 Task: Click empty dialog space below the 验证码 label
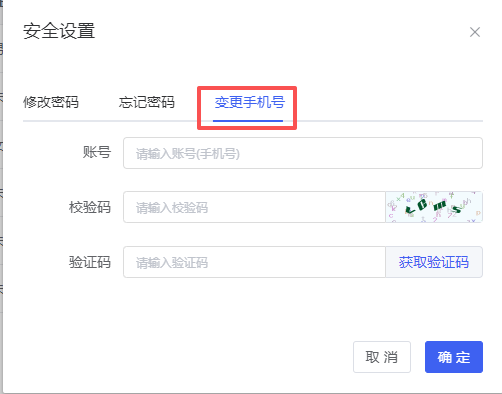[x=90, y=307]
